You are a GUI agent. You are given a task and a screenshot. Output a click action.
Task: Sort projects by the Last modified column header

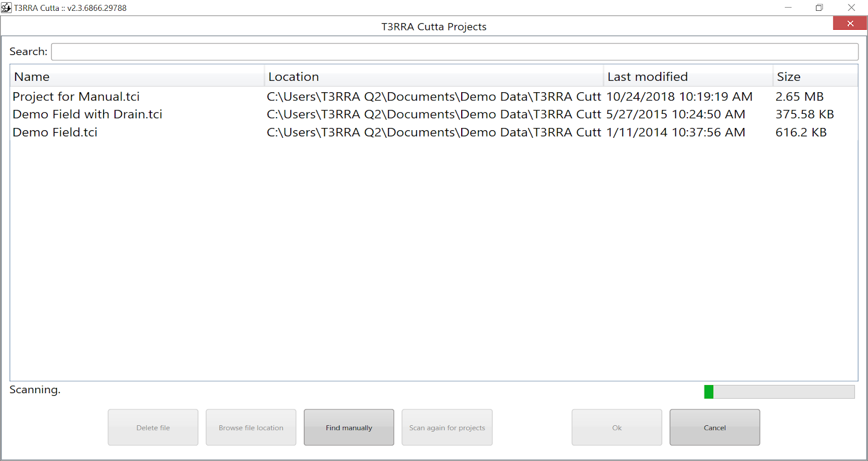click(x=688, y=76)
